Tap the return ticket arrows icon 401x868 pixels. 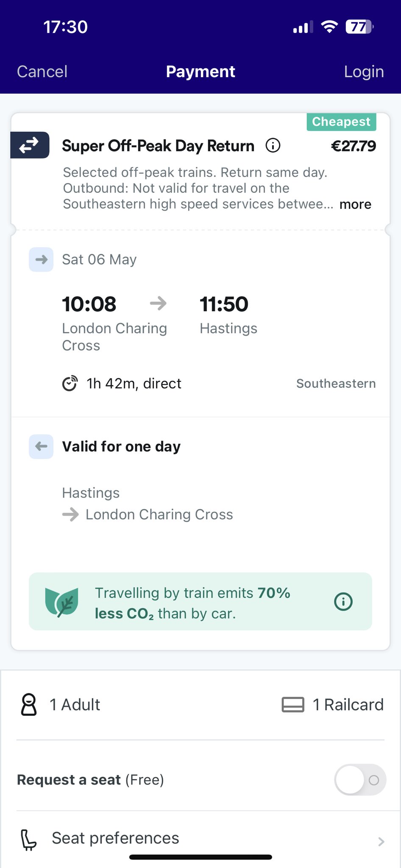[x=30, y=145]
